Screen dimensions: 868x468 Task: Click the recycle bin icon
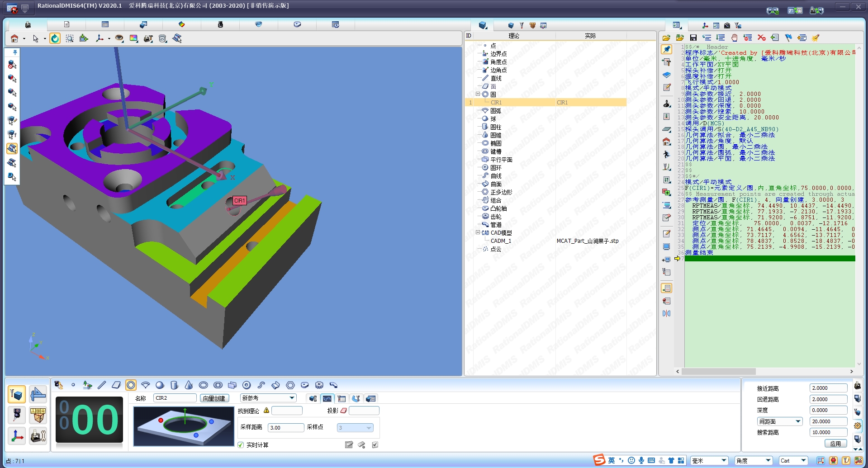163,39
